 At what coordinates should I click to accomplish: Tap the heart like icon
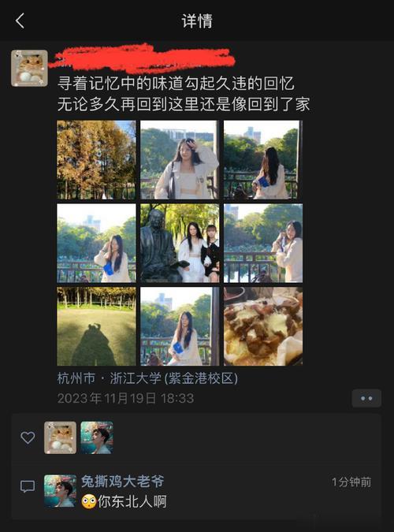pyautogui.click(x=28, y=437)
